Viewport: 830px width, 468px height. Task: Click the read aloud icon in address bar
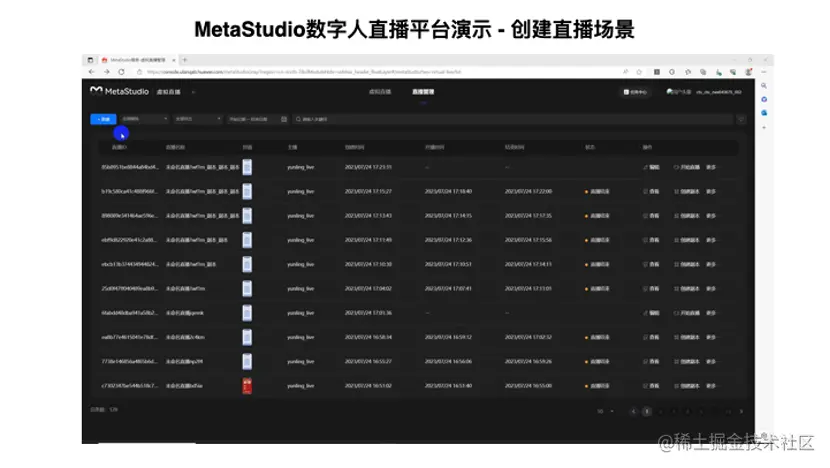(625, 72)
